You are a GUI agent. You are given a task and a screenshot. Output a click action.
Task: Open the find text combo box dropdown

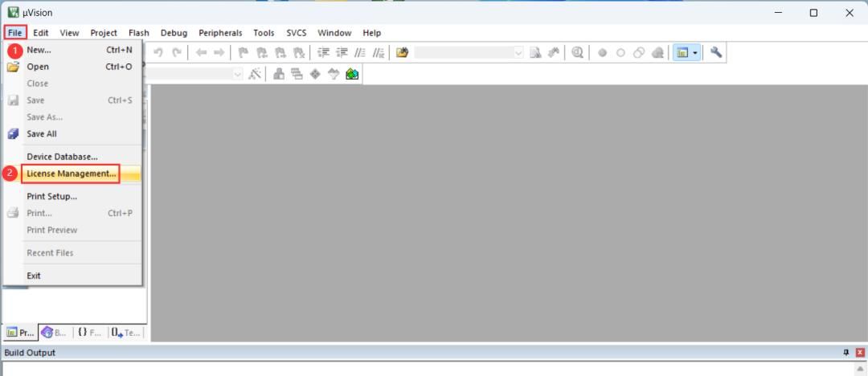pos(518,52)
